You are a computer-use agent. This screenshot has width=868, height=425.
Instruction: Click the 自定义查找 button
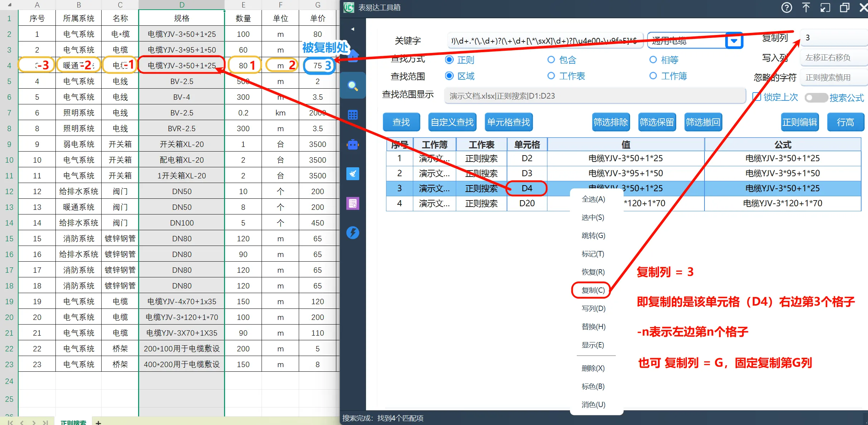pyautogui.click(x=452, y=122)
